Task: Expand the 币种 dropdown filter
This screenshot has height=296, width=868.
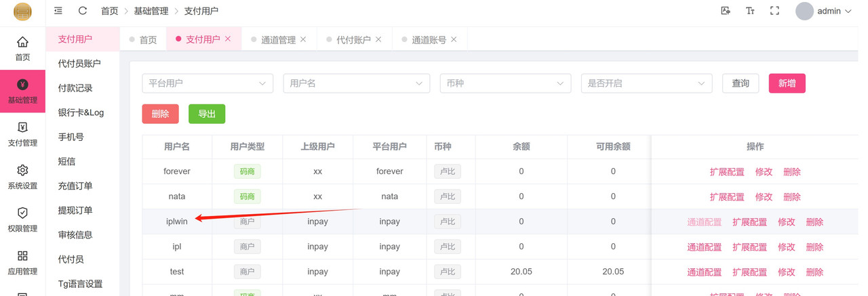Action: (504, 83)
